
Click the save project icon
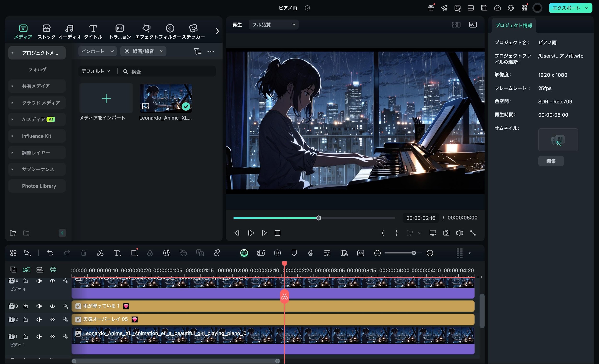[x=484, y=8]
